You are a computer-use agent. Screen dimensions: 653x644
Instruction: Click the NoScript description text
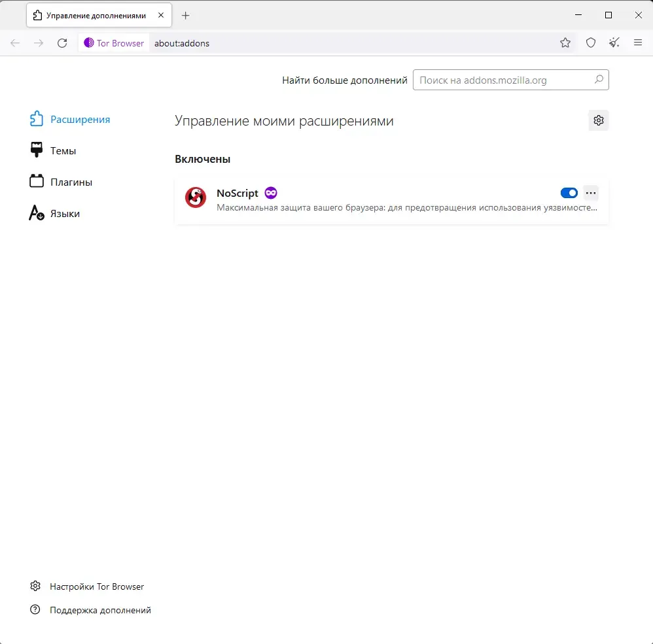click(x=407, y=208)
